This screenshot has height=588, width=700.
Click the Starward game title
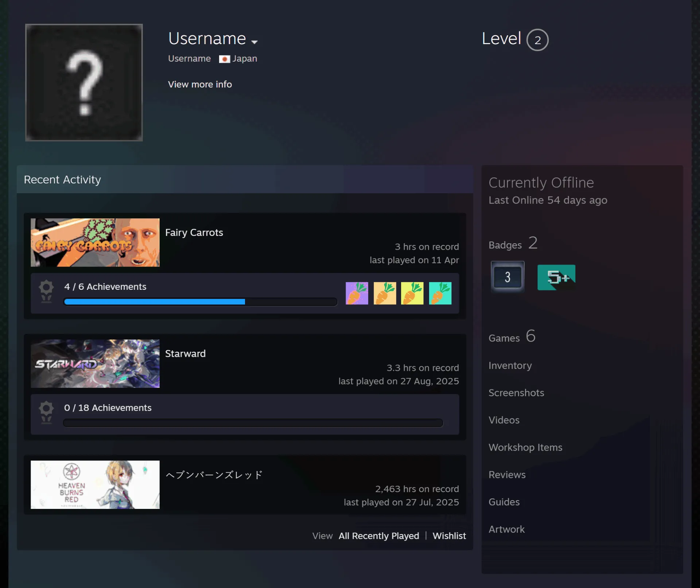[x=185, y=354]
